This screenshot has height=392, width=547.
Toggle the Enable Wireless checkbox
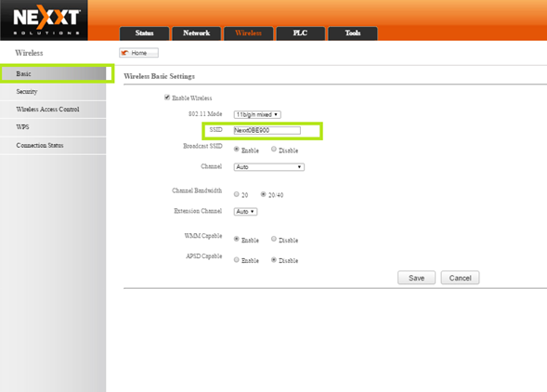point(167,98)
